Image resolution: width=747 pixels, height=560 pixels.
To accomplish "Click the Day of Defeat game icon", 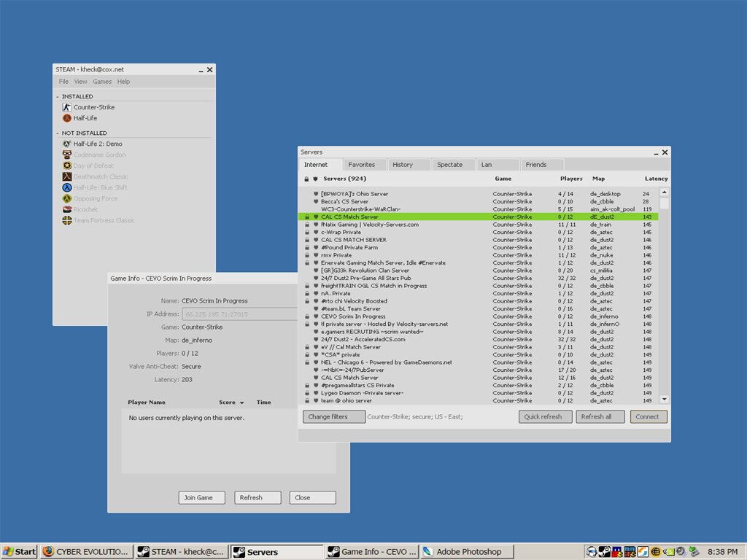I will pos(66,166).
